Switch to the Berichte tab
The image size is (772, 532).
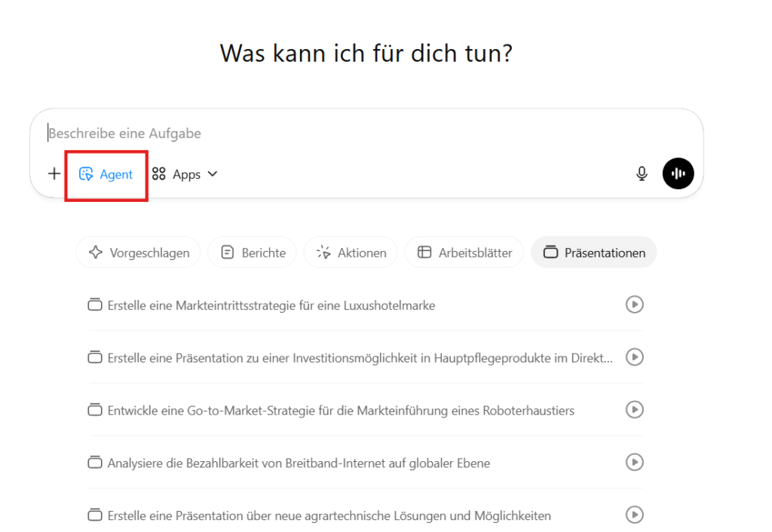(x=253, y=252)
